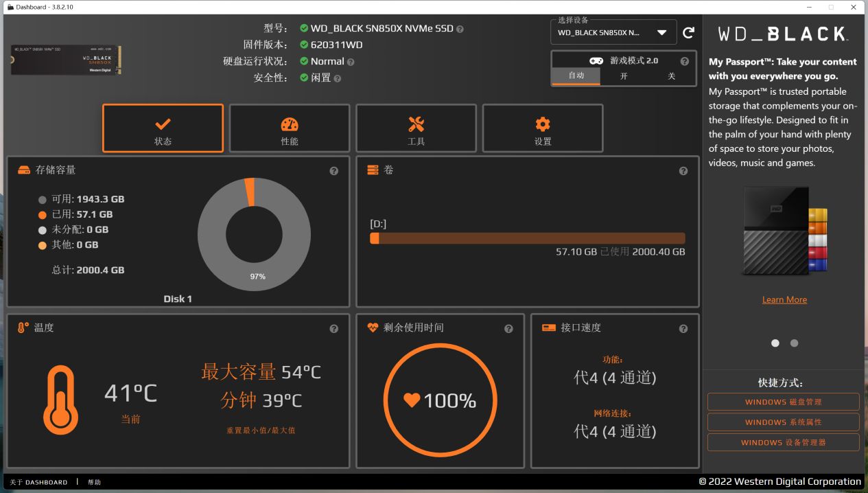Screen dimensions: 868x493
Task: Open help for 卷 panel
Action: coord(683,171)
